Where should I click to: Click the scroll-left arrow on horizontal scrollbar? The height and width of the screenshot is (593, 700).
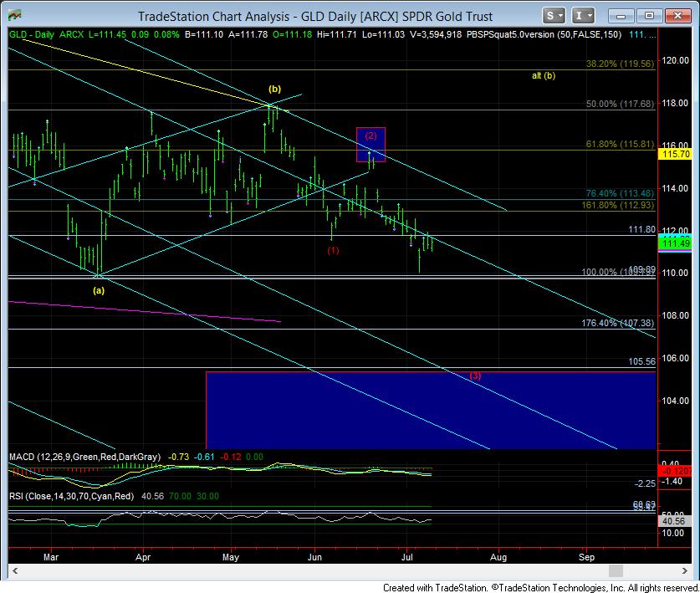pyautogui.click(x=15, y=570)
